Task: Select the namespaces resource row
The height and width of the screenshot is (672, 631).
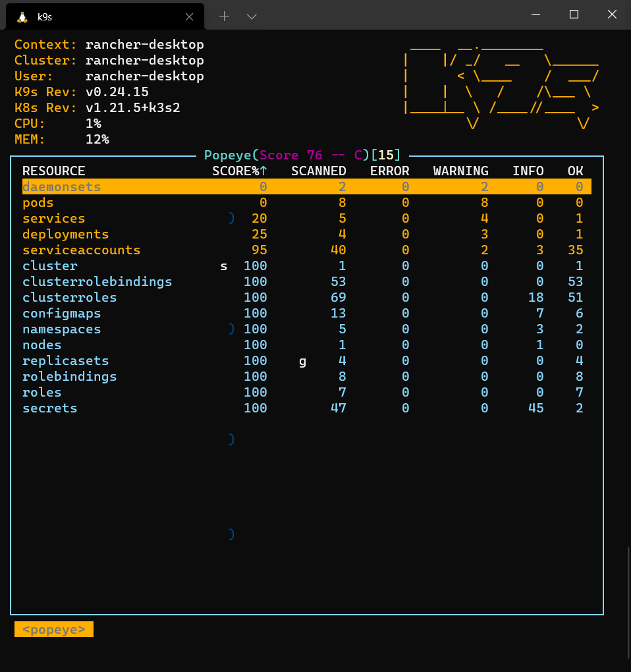Action: [x=61, y=329]
